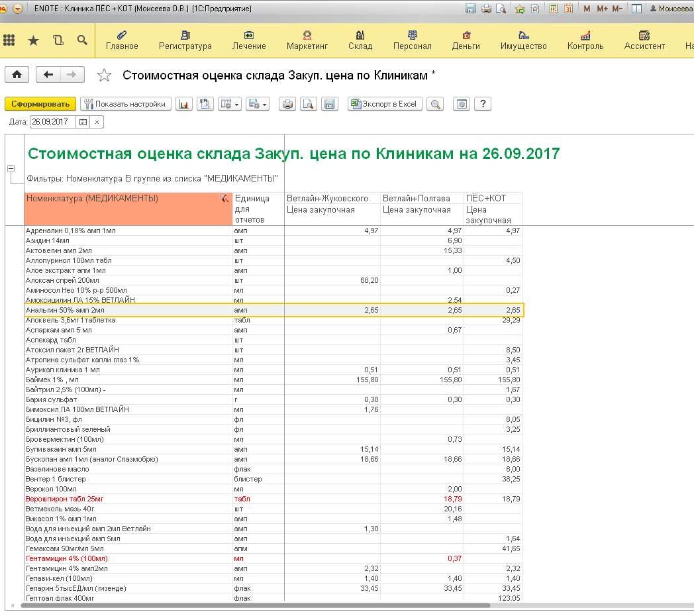This screenshot has height=616, width=694.
Task: Select the Адреналин 0,18% амп 1мл row
Action: click(x=273, y=231)
